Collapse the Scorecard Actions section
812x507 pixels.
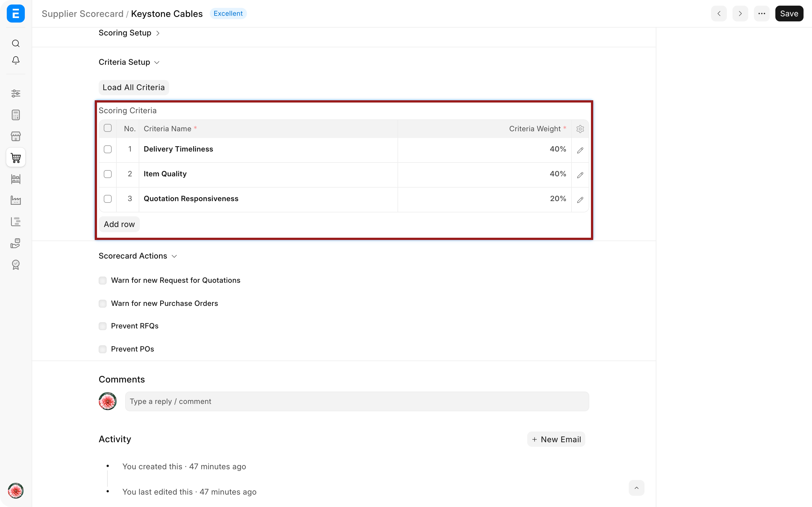138,256
